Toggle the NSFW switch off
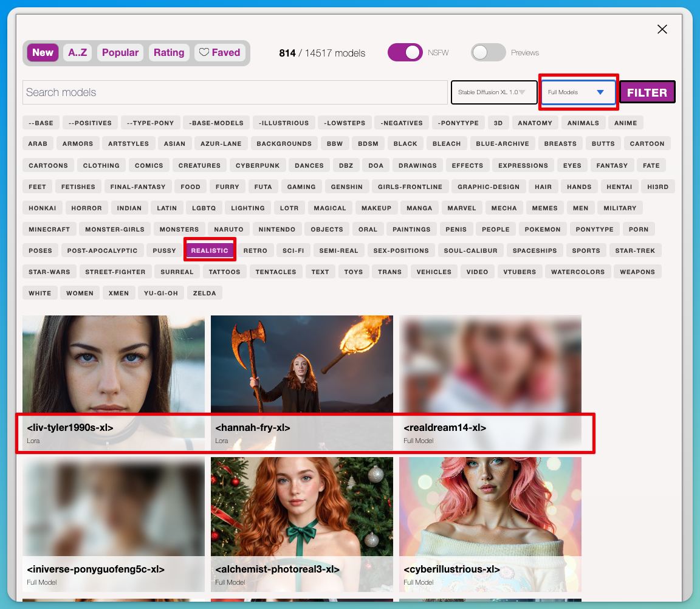Viewport: 700px width, 609px height. tap(405, 53)
